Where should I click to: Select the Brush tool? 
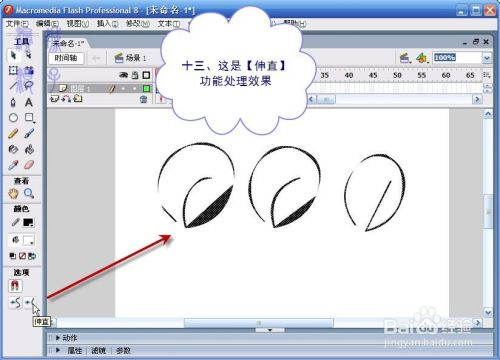pyautogui.click(x=29, y=134)
